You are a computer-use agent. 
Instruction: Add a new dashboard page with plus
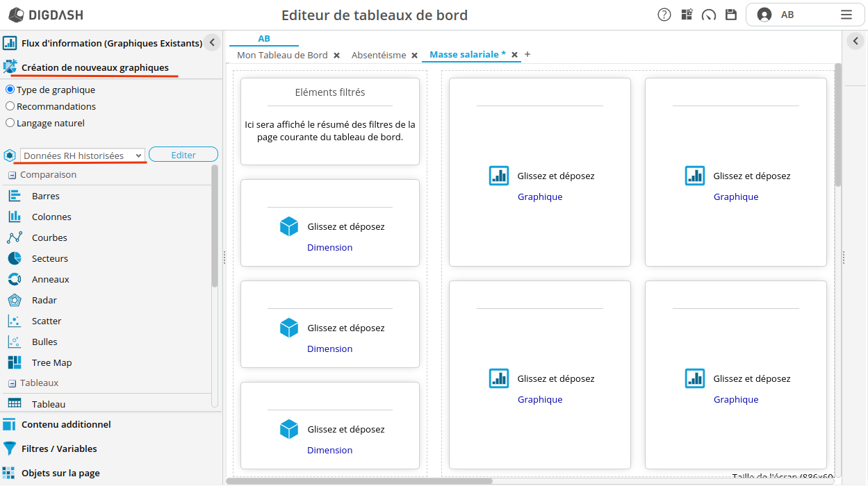click(x=527, y=54)
